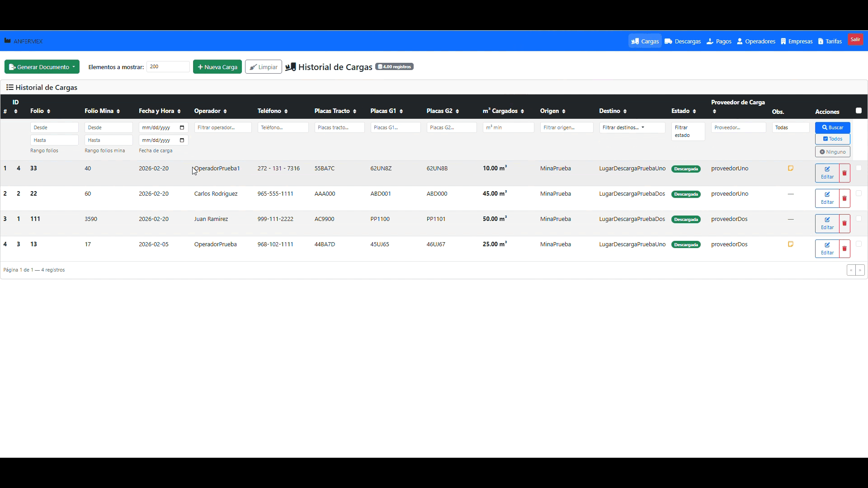The width and height of the screenshot is (868, 488).
Task: Click trash icon for Carlos Rodriguez row
Action: 844,198
